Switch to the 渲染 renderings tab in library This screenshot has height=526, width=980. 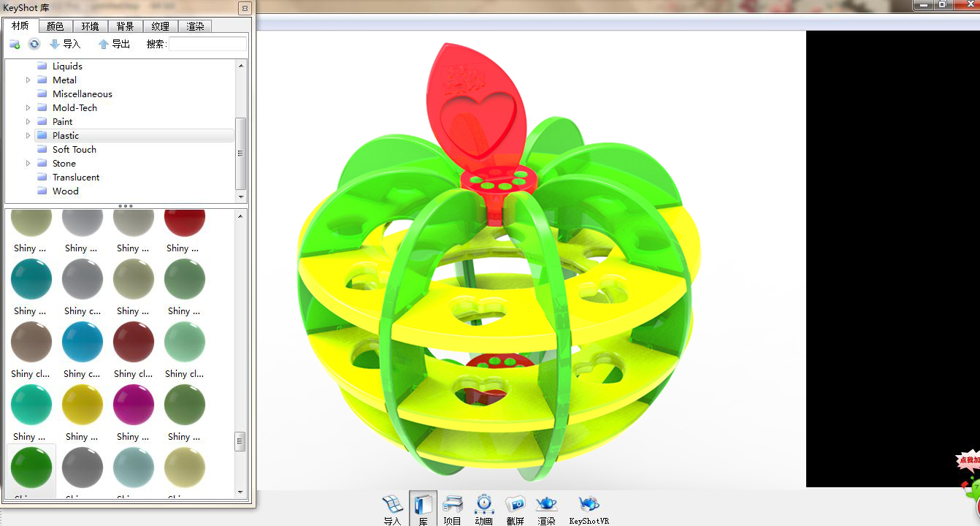tap(195, 26)
